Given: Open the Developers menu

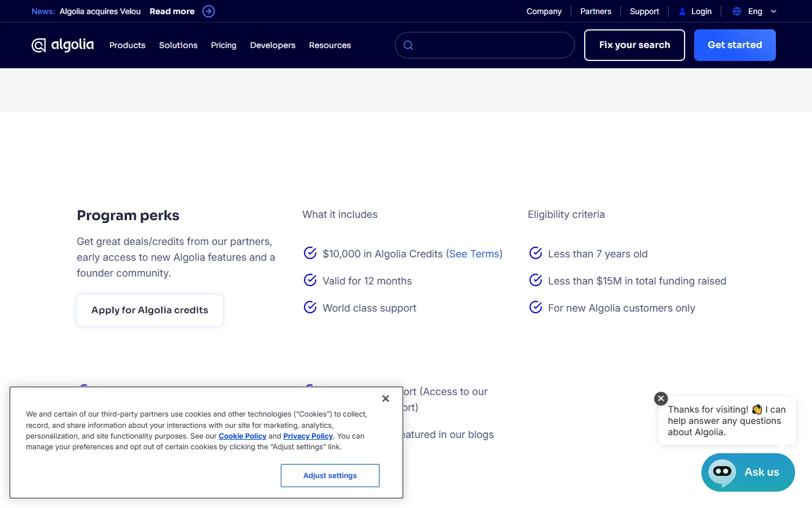Looking at the screenshot, I should click(x=273, y=45).
